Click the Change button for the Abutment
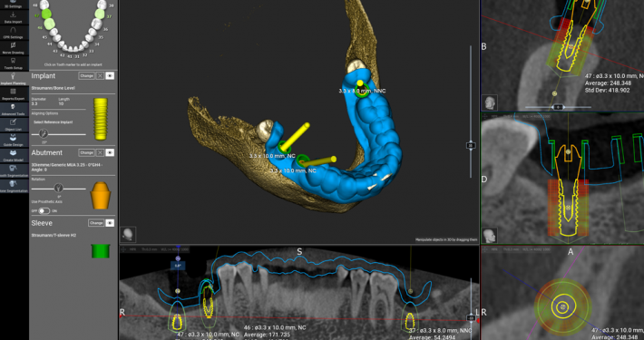Viewport: 644px width, 340px height. (86, 152)
